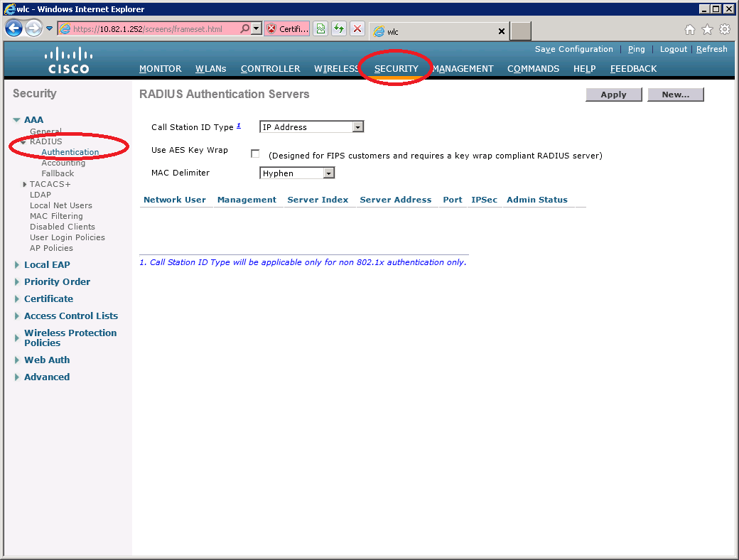Click Save Configuration link
Viewport: 739px width, 560px height.
coord(573,49)
